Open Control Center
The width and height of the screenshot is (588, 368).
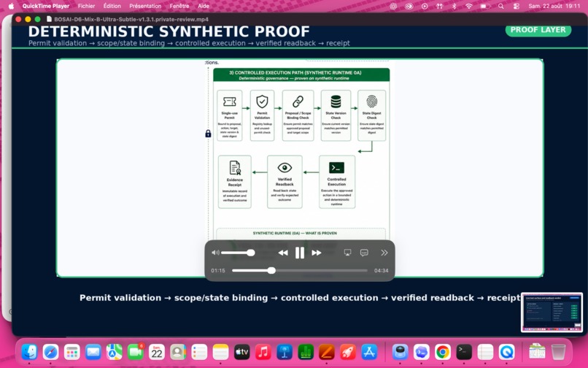click(x=517, y=6)
